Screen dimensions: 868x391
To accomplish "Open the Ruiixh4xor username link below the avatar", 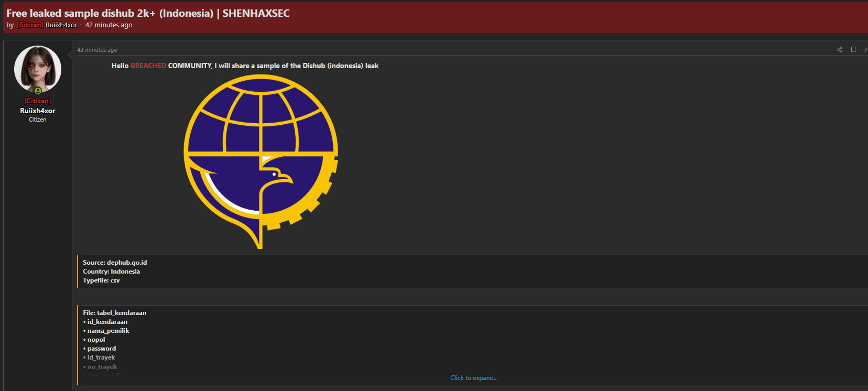I will pos(38,111).
